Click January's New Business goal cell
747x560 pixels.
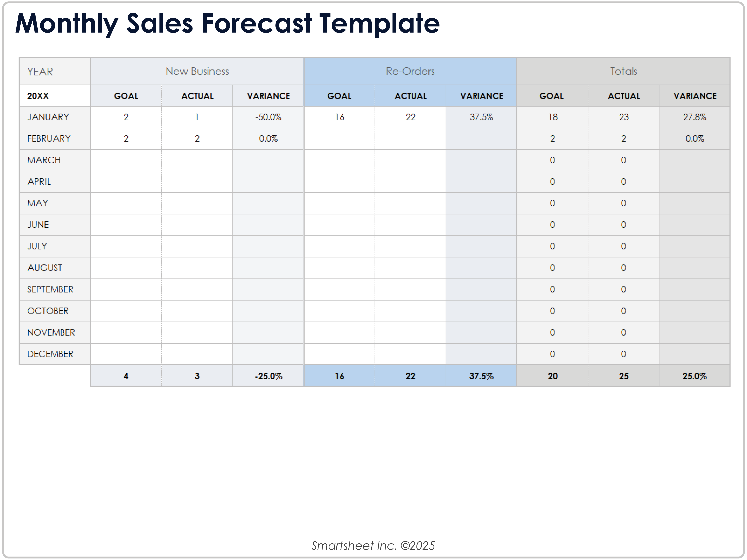pyautogui.click(x=126, y=117)
